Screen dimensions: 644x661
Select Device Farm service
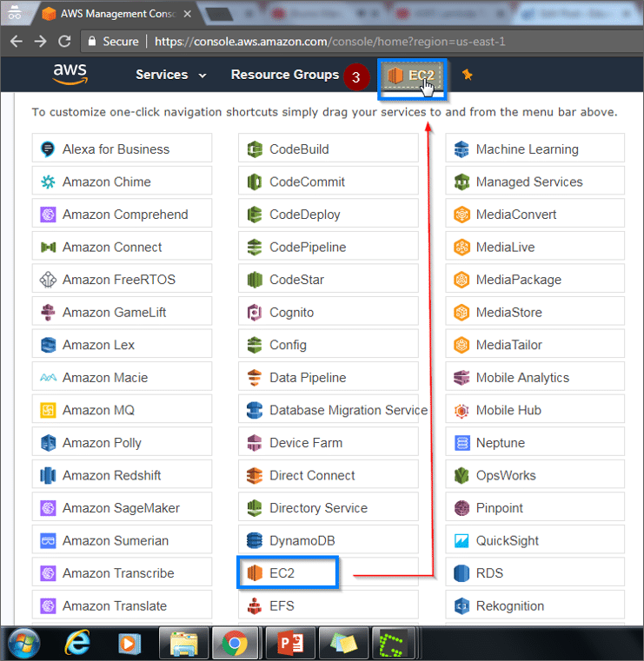click(x=329, y=443)
